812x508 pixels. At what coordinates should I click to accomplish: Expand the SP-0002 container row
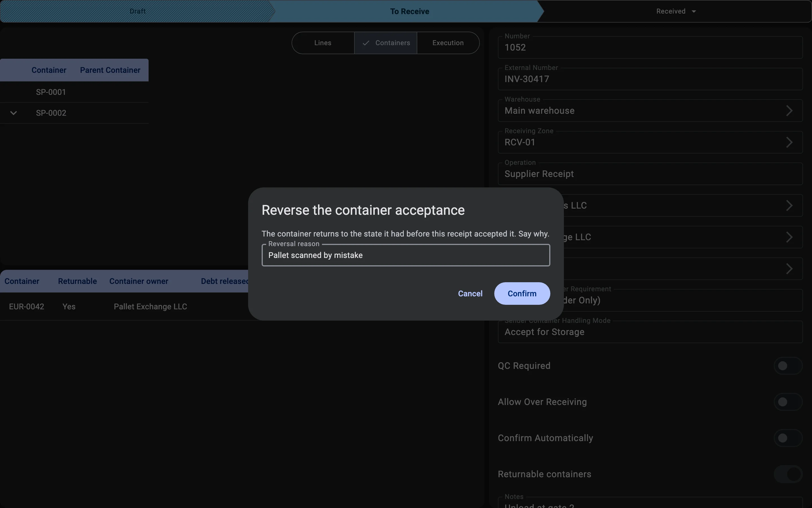14,113
